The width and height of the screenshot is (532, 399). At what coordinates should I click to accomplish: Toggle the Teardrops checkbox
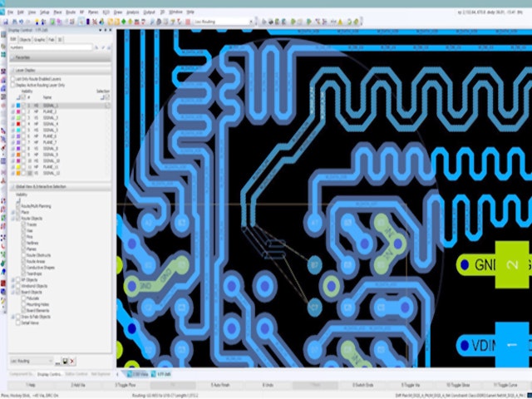(23, 273)
